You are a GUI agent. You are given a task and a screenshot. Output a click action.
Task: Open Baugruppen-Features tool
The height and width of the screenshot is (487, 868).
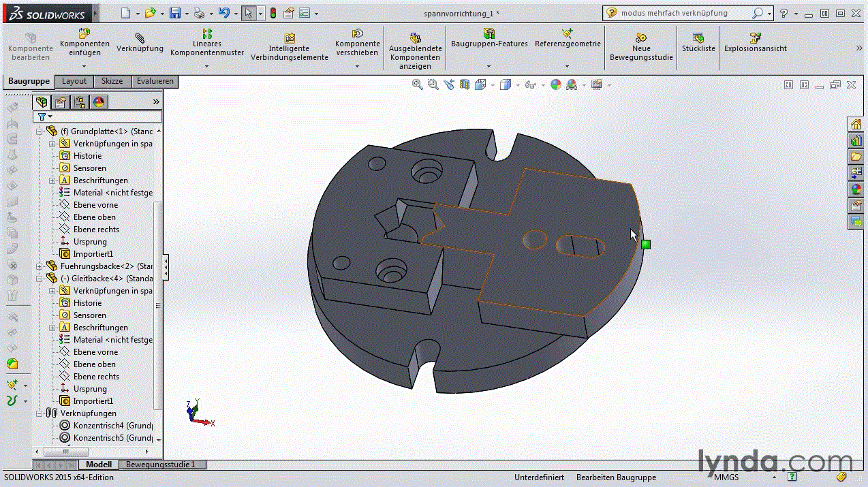(x=489, y=38)
